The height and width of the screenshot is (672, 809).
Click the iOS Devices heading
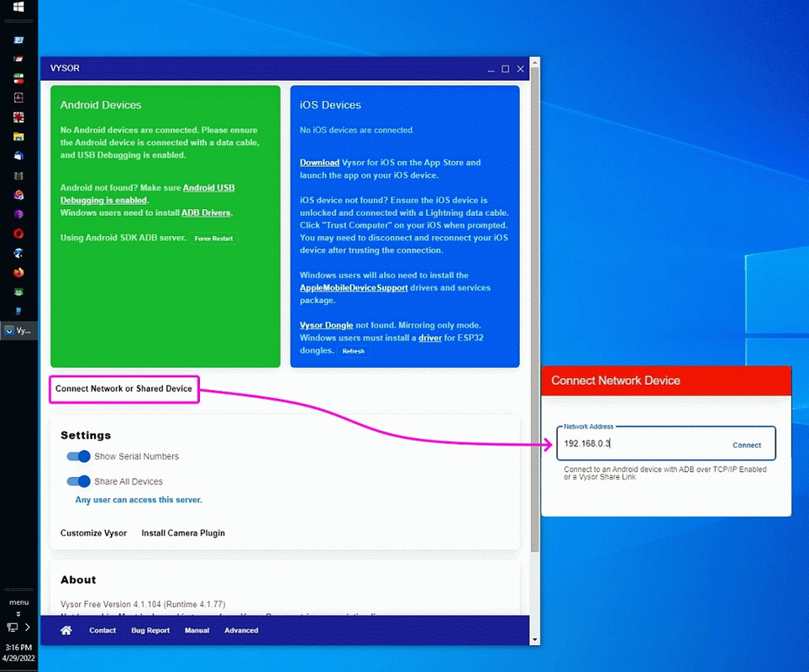click(330, 105)
